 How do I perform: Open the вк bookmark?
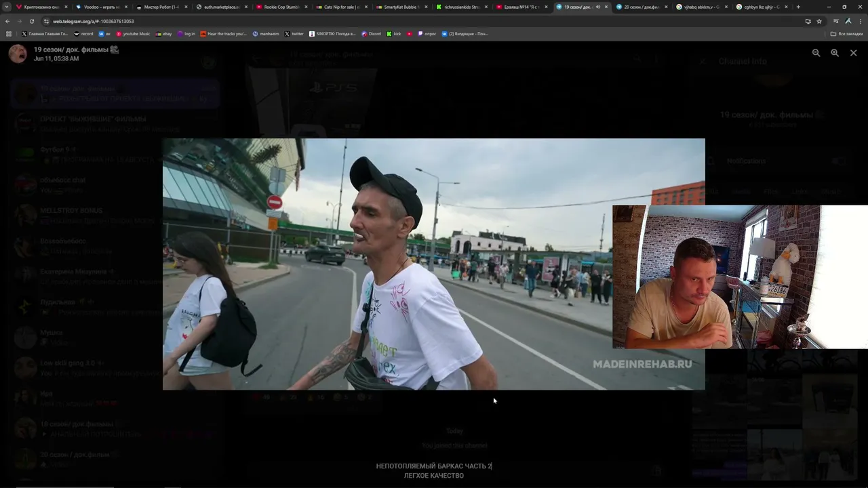105,34
